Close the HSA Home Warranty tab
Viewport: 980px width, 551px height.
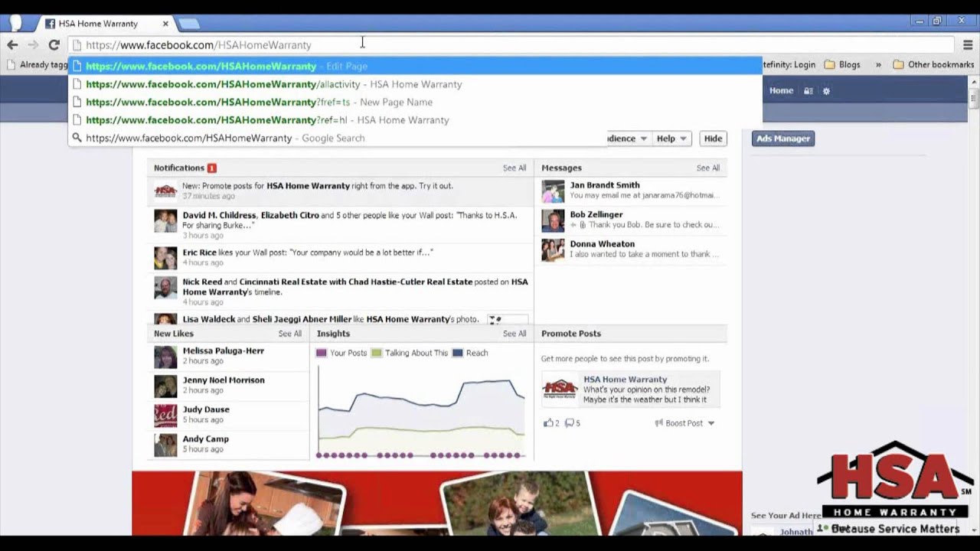click(165, 24)
